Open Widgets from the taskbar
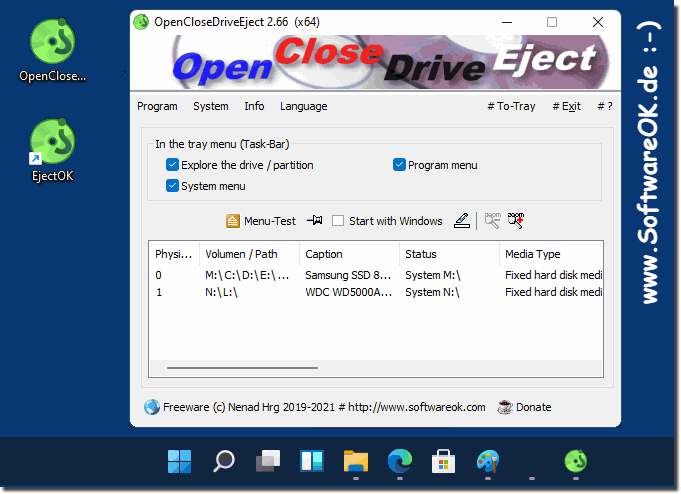Viewport: 681px width, 494px height. 312,461
